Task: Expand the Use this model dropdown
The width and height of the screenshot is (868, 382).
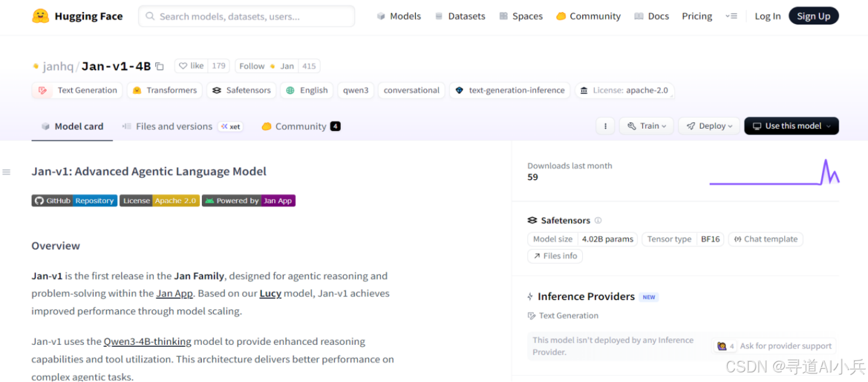Action: (x=791, y=126)
